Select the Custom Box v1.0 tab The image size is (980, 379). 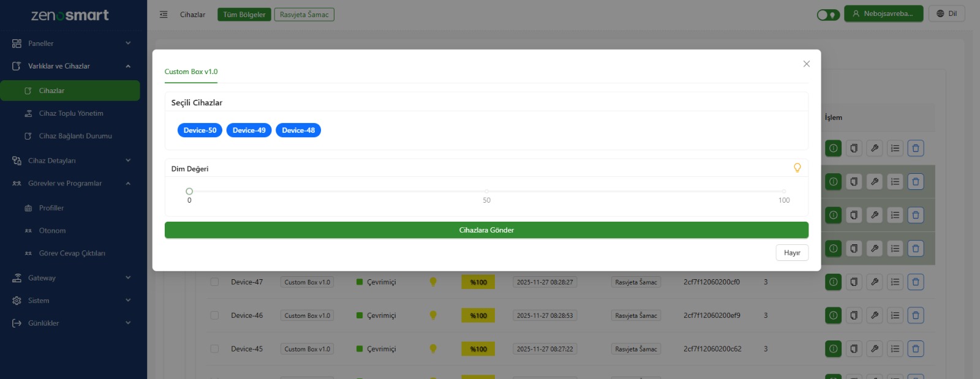[x=191, y=72]
